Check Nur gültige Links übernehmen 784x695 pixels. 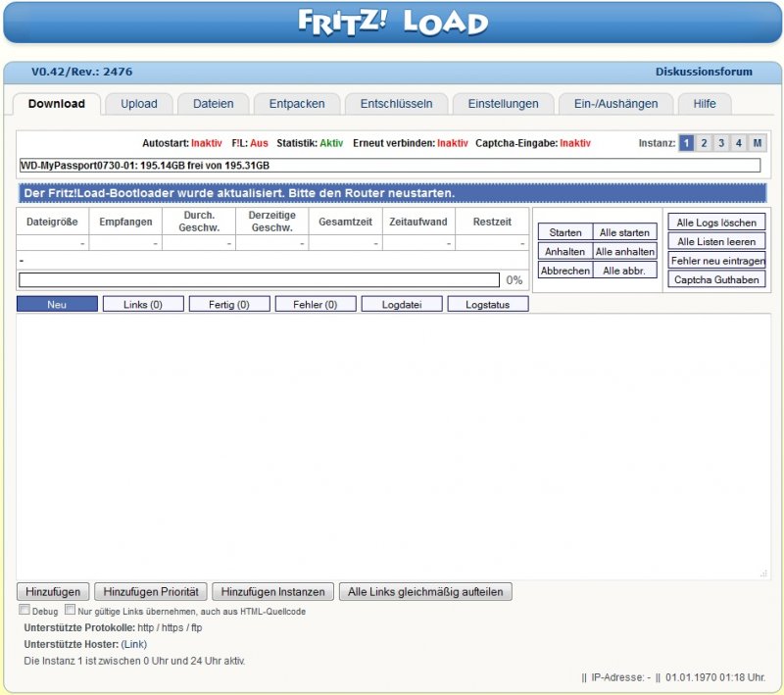coord(70,610)
